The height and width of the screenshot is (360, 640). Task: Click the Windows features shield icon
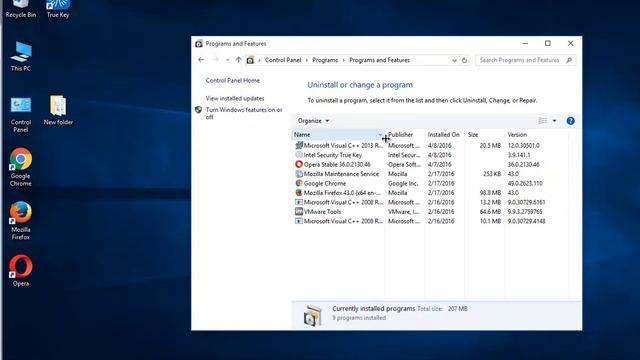(199, 110)
